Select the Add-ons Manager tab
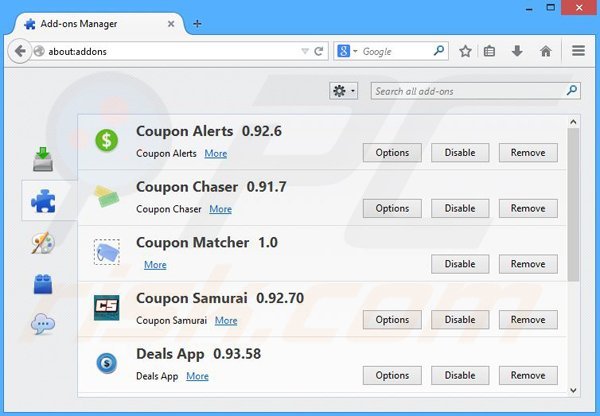 point(99,24)
